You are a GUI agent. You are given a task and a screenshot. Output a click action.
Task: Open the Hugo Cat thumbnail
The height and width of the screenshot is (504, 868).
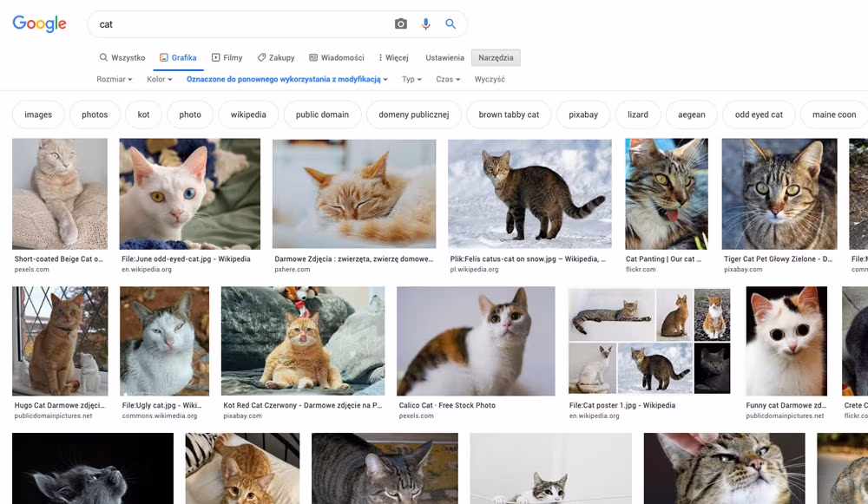tap(60, 341)
